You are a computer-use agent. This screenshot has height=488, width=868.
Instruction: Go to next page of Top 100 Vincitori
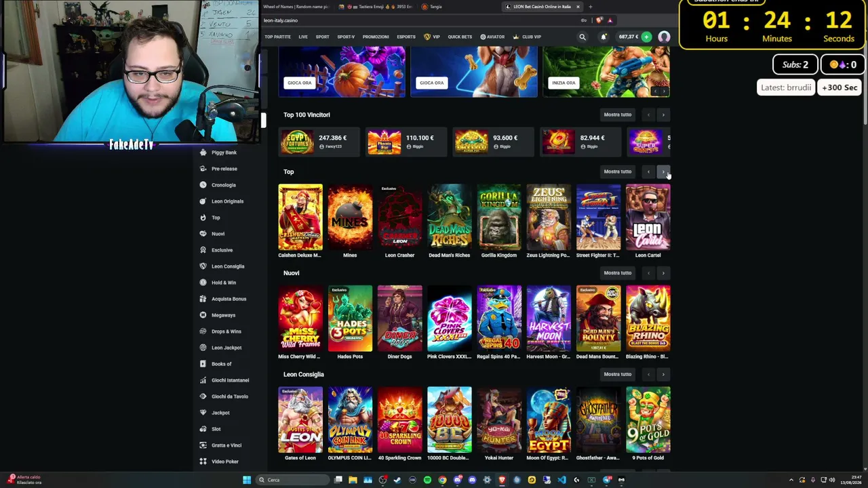663,115
